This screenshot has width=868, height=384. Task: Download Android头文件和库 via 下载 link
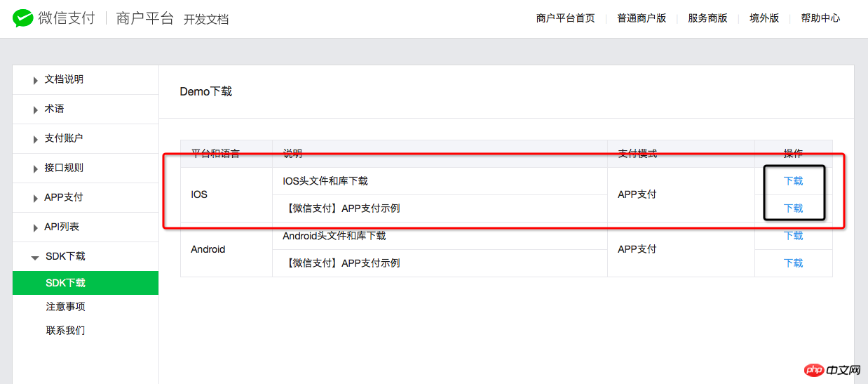coord(793,236)
